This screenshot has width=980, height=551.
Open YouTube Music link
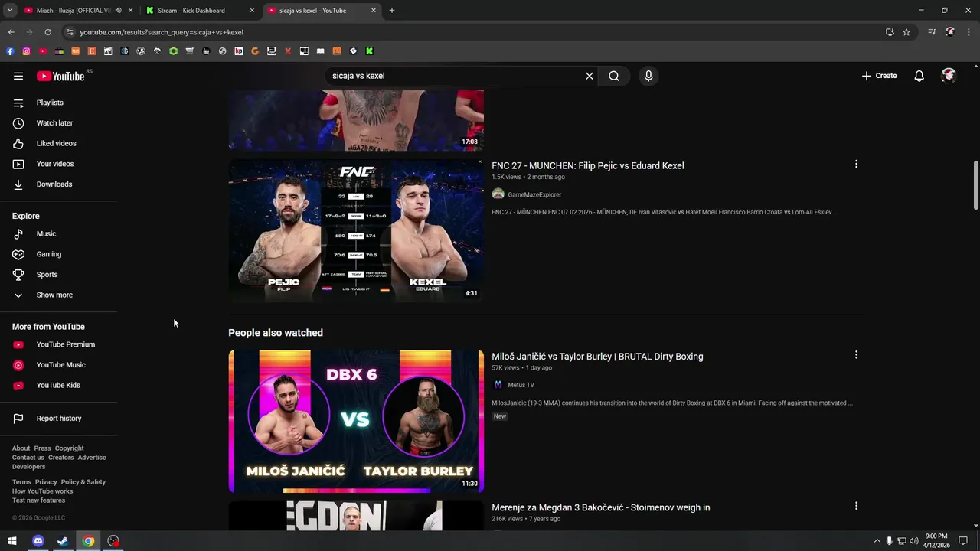[60, 365]
